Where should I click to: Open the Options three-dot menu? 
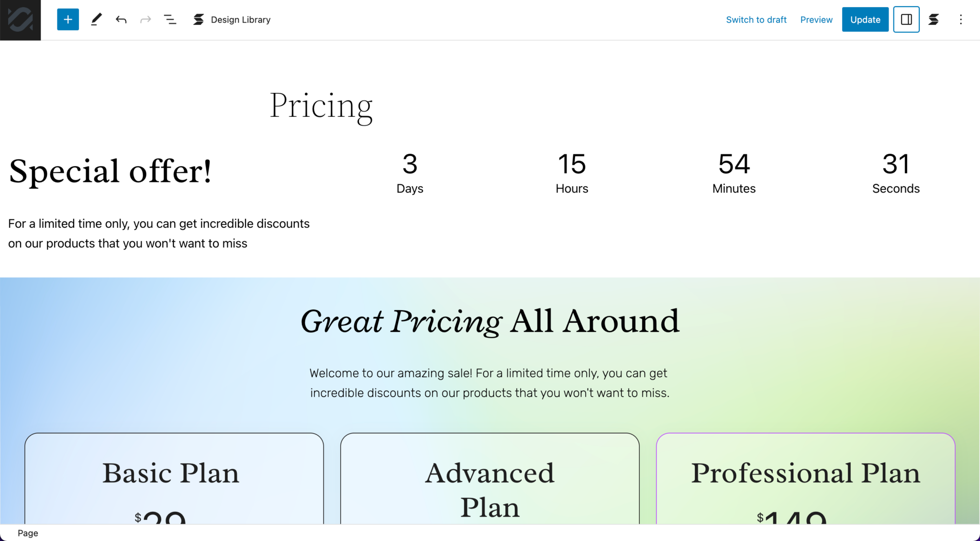(961, 19)
